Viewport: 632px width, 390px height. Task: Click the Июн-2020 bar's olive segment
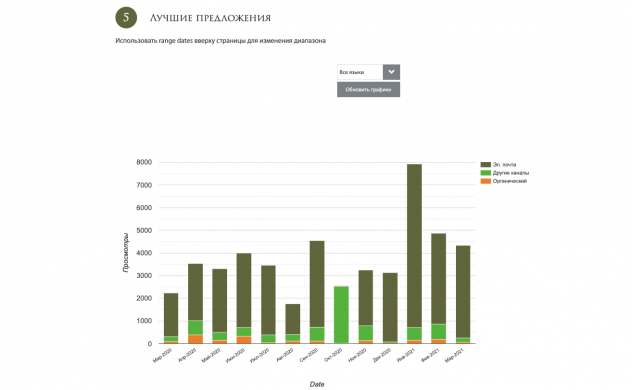(244, 290)
